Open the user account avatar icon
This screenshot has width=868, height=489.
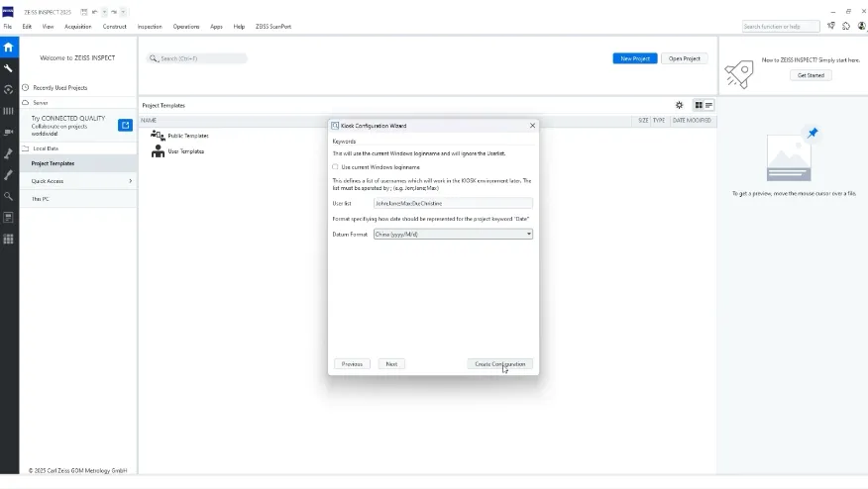pyautogui.click(x=861, y=26)
